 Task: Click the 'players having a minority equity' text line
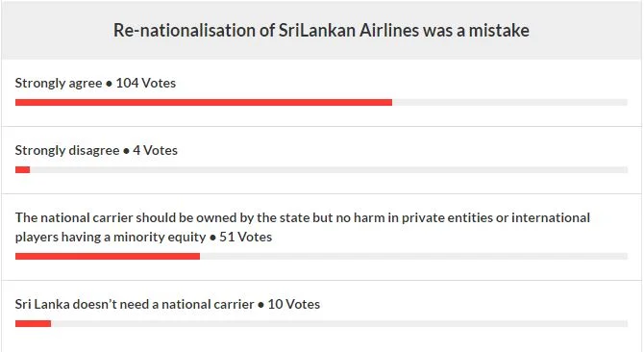111,238
